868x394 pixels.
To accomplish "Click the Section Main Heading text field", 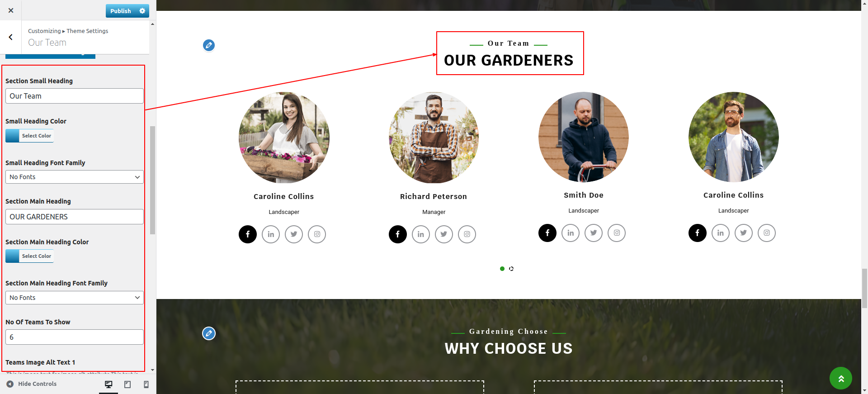I will click(75, 217).
